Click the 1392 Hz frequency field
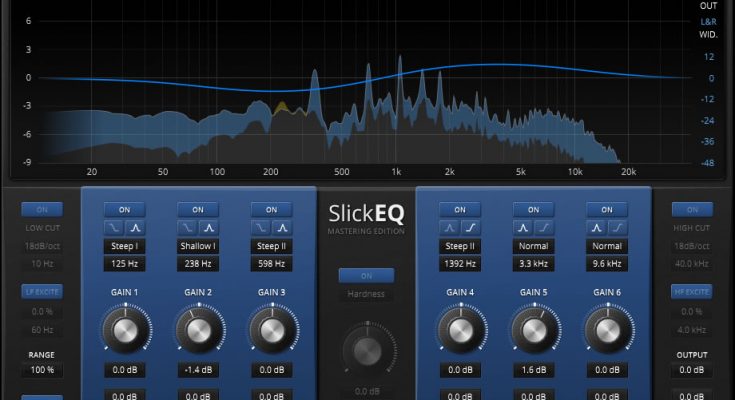 [460, 263]
